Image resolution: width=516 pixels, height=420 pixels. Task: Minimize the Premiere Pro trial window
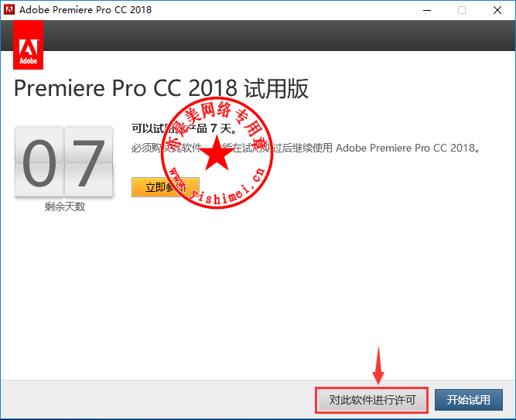[x=427, y=10]
